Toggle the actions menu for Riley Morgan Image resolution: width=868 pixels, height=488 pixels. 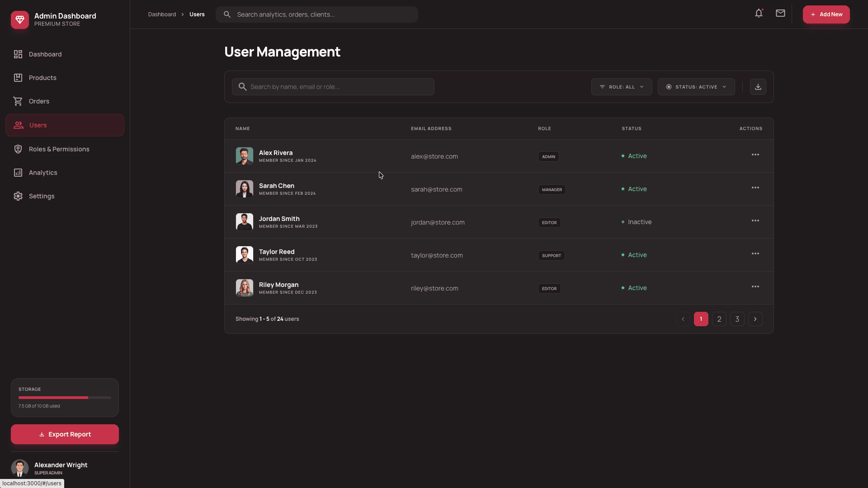tap(755, 286)
